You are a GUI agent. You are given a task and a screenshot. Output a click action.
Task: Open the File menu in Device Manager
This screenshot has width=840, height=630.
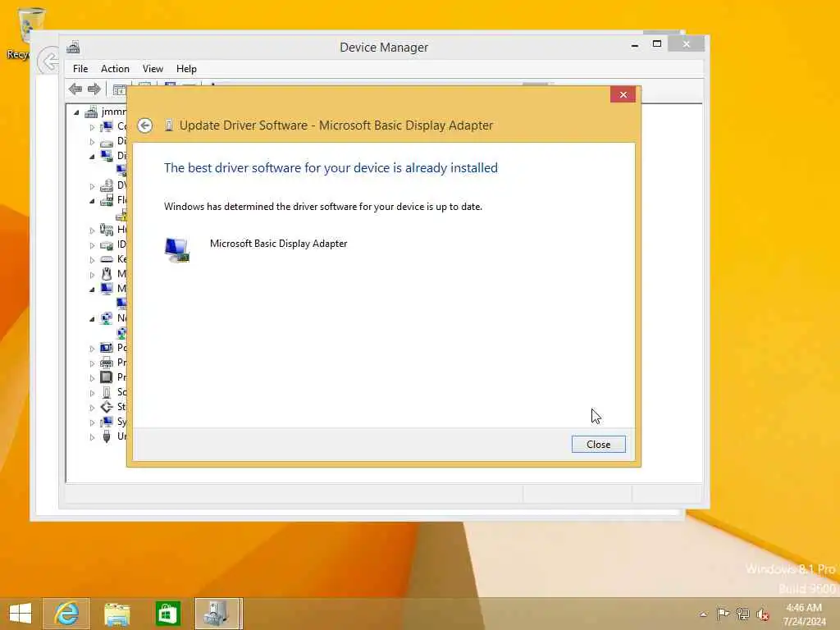[x=80, y=69]
